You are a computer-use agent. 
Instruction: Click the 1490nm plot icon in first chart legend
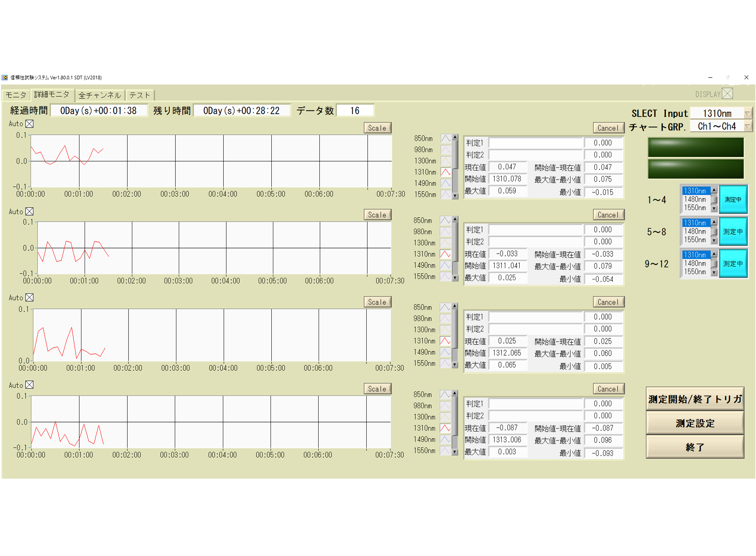click(446, 183)
